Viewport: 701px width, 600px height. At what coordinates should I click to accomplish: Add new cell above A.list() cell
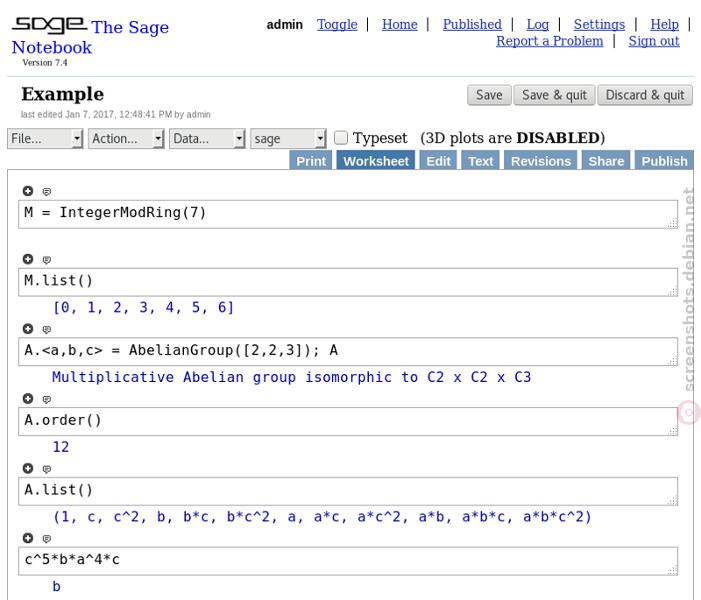[28, 469]
